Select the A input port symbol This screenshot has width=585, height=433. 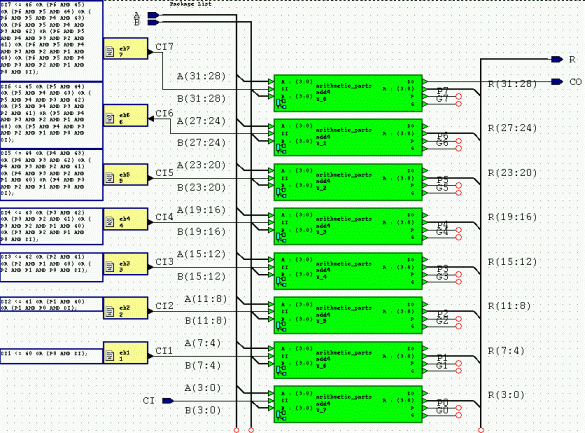tap(153, 15)
